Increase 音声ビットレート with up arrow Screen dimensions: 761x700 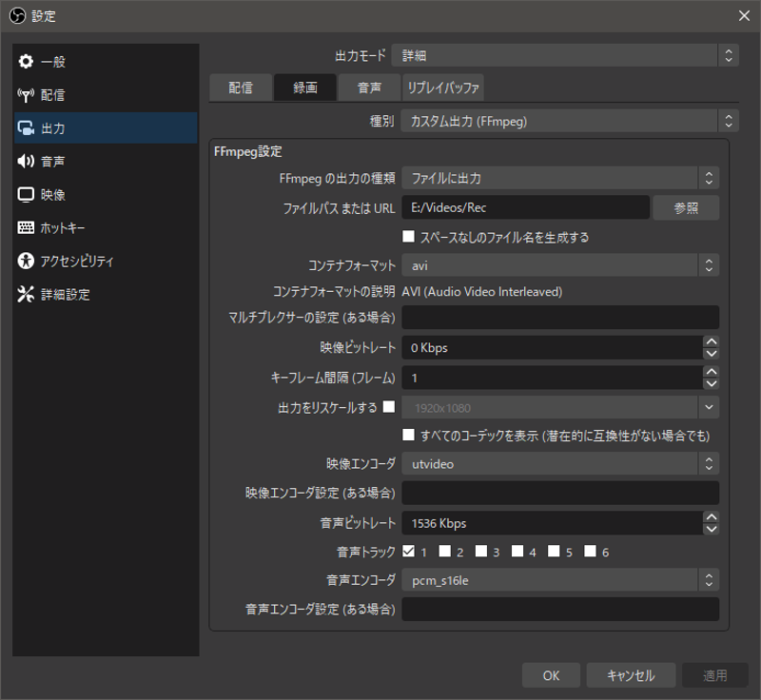point(711,517)
